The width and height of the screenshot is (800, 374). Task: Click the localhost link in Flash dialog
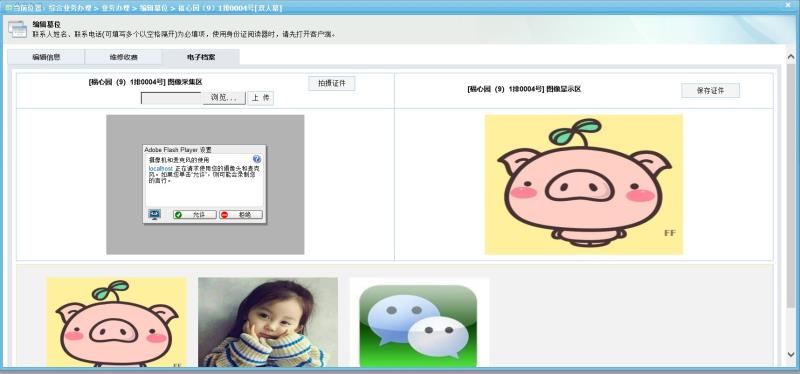[x=161, y=168]
